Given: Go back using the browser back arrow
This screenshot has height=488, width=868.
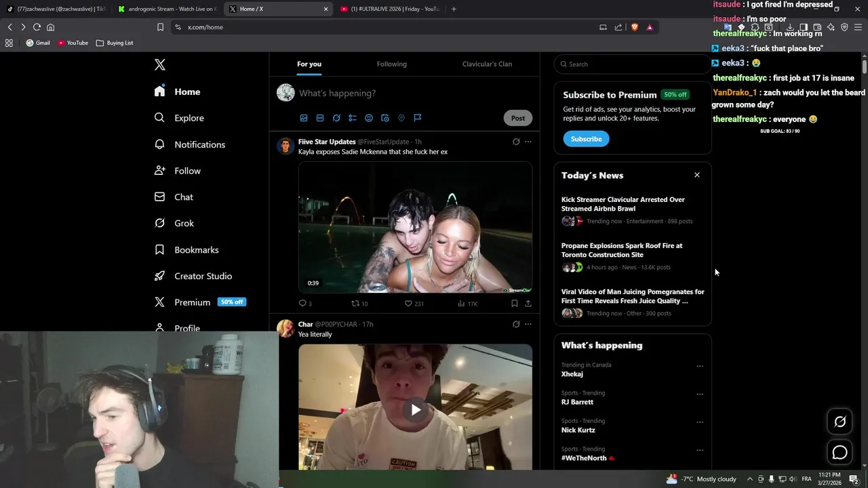Looking at the screenshot, I should tap(9, 27).
